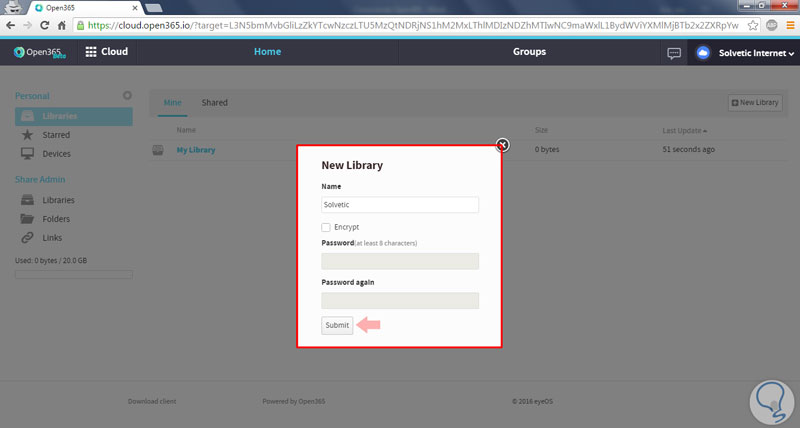The height and width of the screenshot is (428, 800).
Task: Switch to the Mine tab
Action: coord(172,103)
